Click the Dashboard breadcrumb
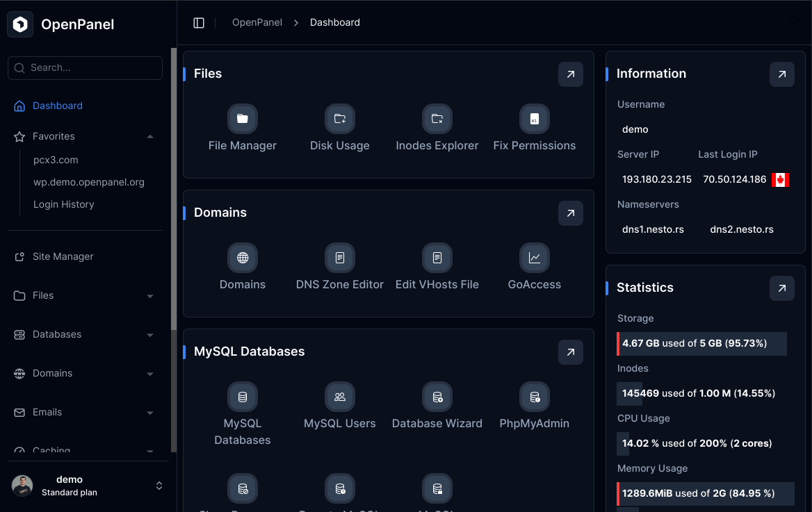 (334, 22)
